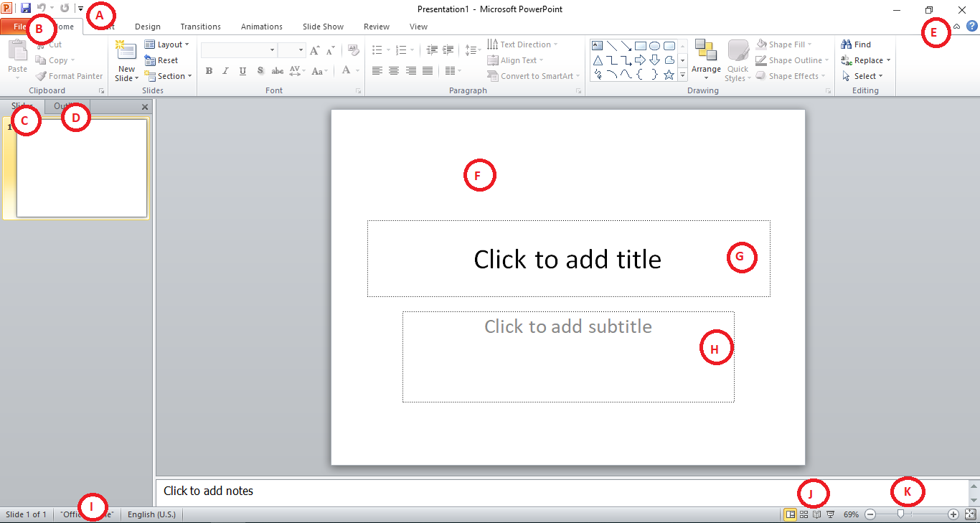Toggle Bold formatting
The image size is (980, 523).
tap(209, 70)
